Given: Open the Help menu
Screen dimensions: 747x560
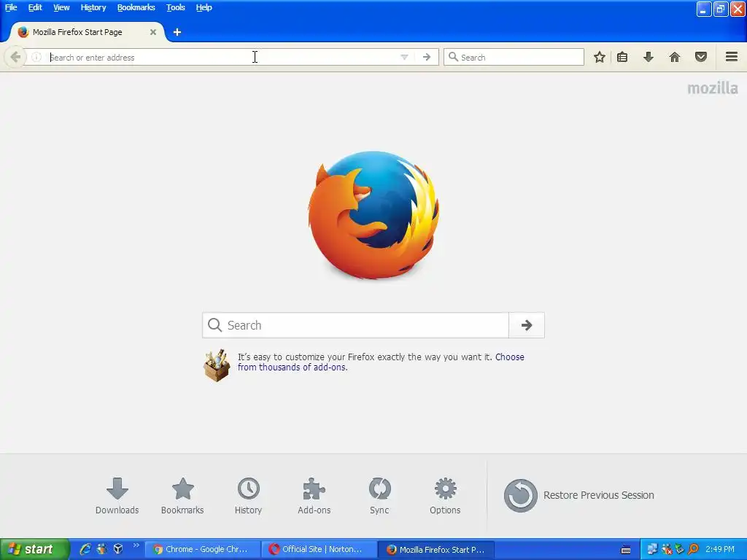Looking at the screenshot, I should (204, 7).
